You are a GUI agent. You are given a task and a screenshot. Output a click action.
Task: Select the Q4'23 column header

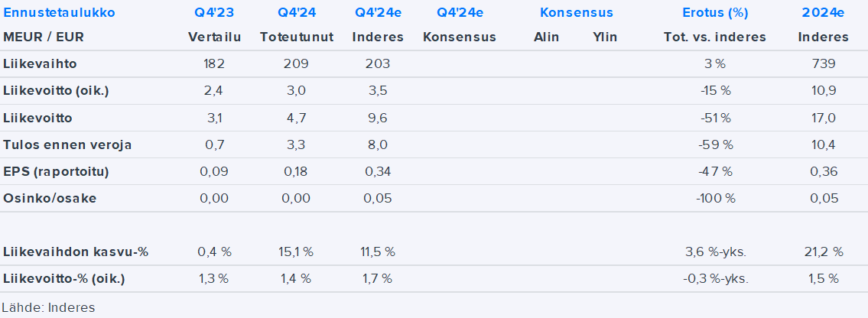click(214, 13)
